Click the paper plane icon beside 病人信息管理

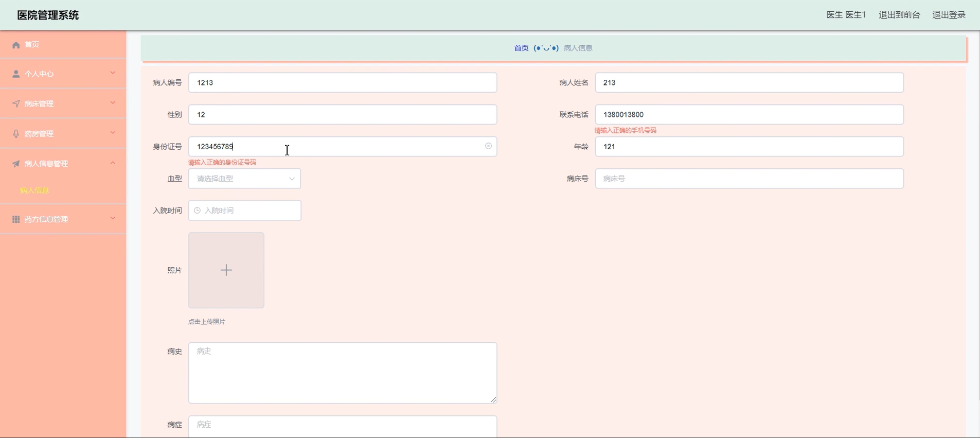pos(16,164)
